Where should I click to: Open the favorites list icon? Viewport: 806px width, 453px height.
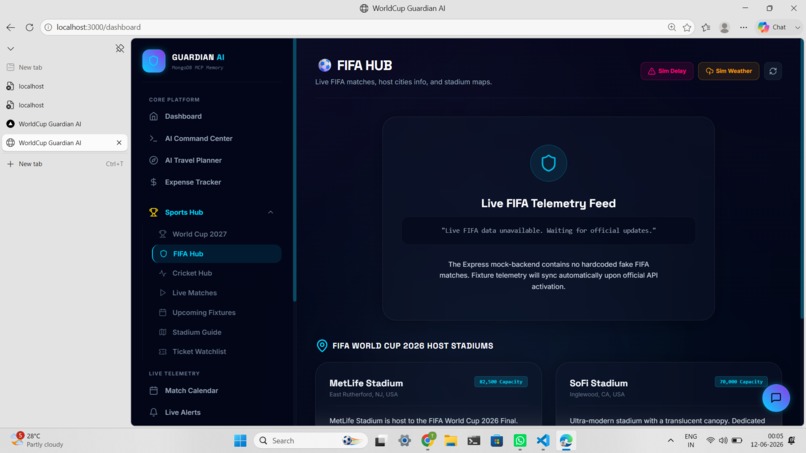(706, 27)
